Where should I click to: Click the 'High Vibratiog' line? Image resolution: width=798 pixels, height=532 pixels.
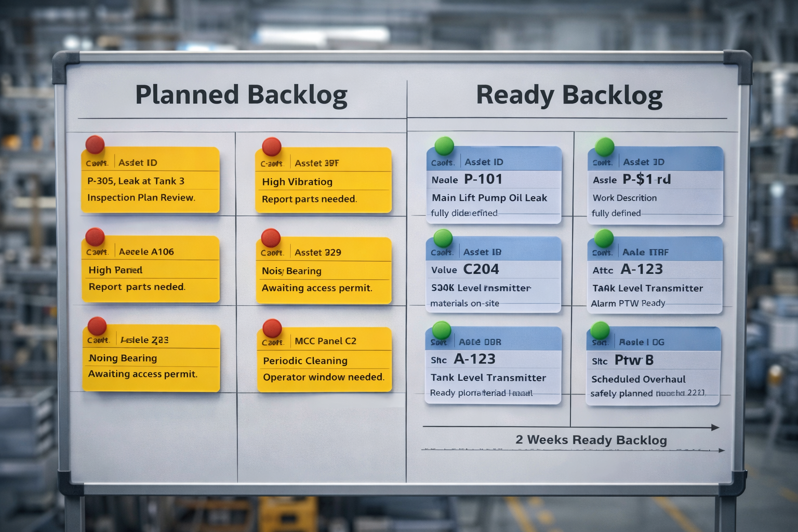[297, 182]
